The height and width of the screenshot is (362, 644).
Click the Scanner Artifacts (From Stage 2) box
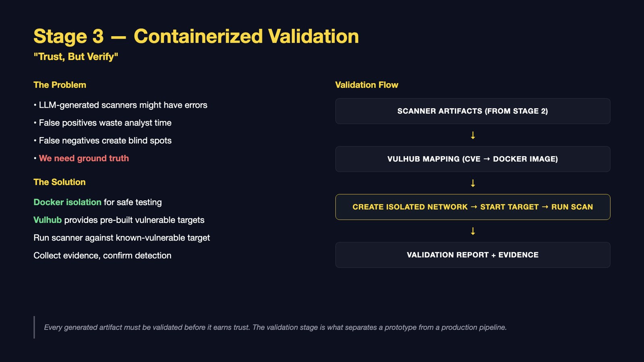point(473,111)
